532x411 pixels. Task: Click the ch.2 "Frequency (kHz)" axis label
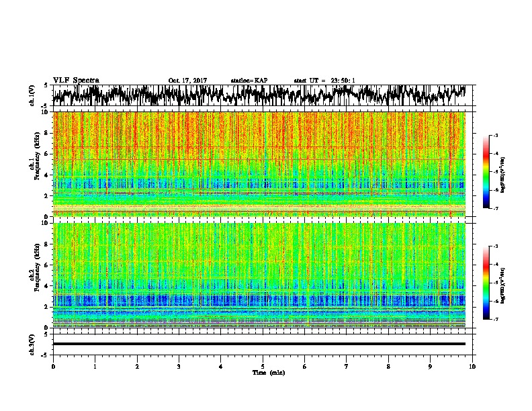click(x=38, y=267)
